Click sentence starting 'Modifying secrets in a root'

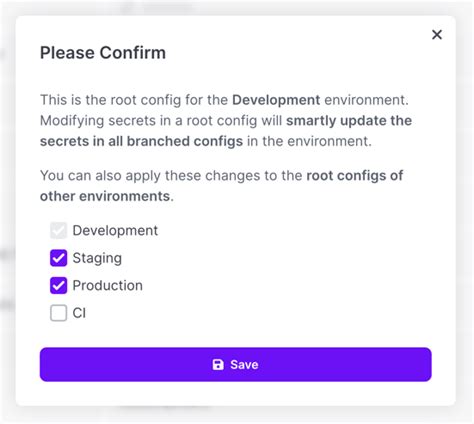click(226, 131)
